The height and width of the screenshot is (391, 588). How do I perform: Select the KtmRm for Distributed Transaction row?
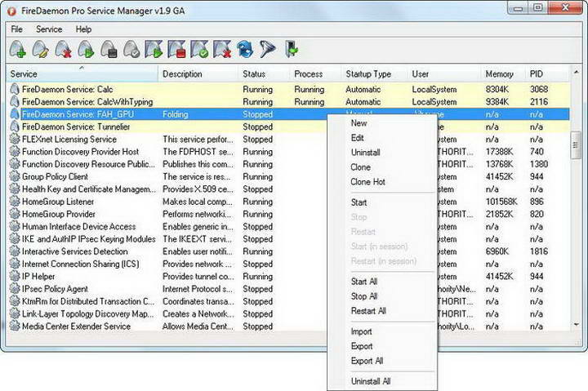point(288,301)
